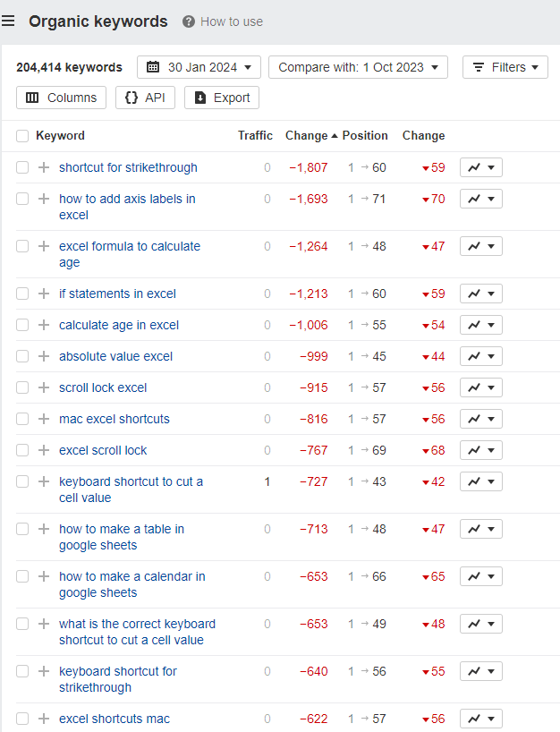Expand options for "if statements in excel" keyword

tap(43, 294)
